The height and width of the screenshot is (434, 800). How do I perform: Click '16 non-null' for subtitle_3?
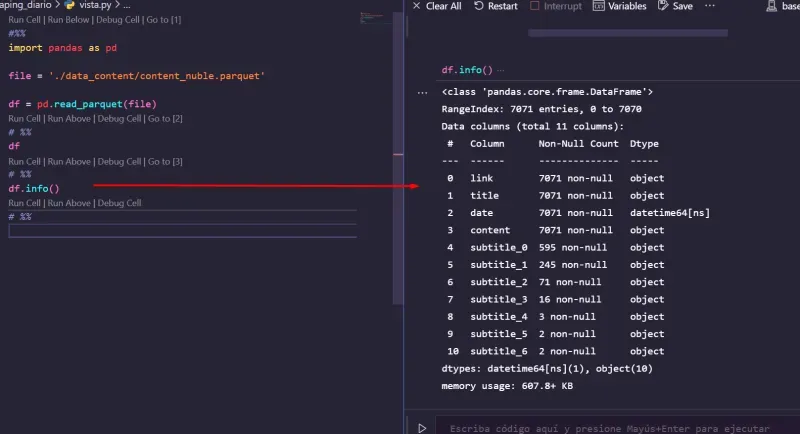click(569, 300)
